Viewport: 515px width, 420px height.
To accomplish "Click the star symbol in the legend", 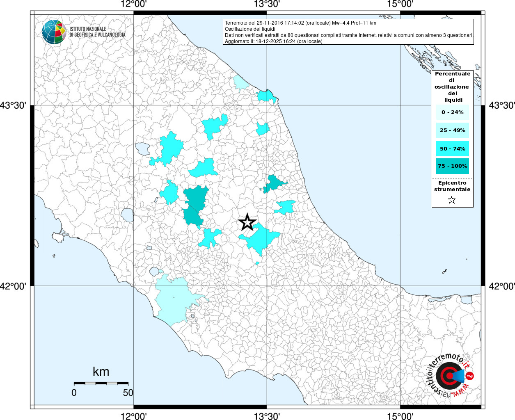I will [452, 200].
